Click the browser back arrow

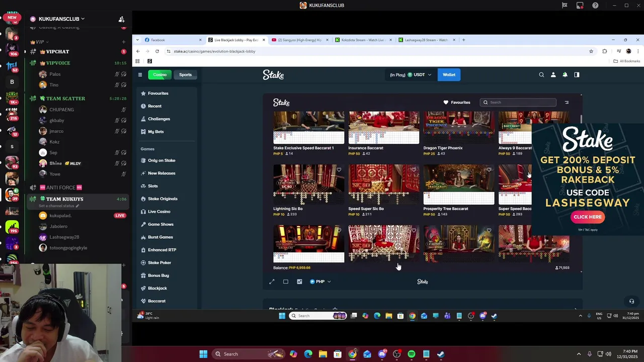tap(138, 51)
